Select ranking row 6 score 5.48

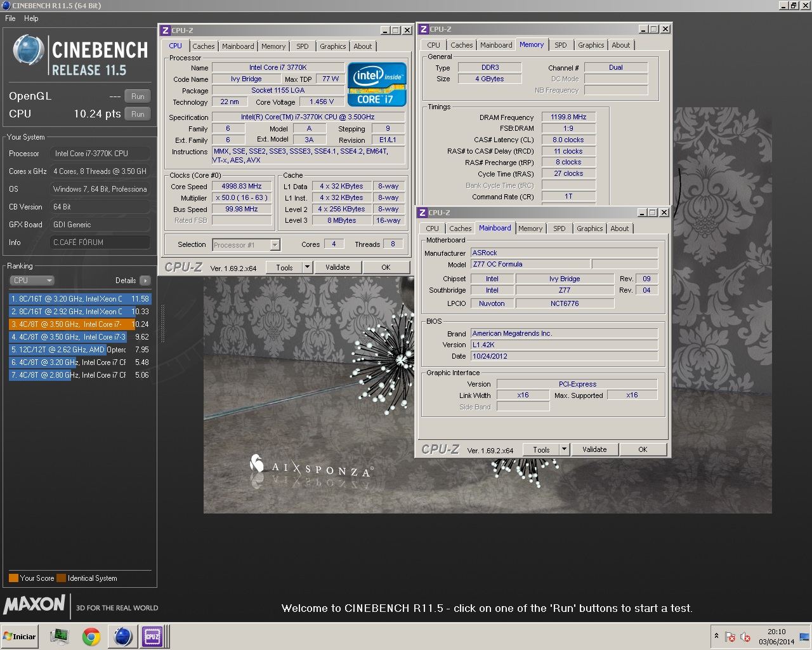80,362
